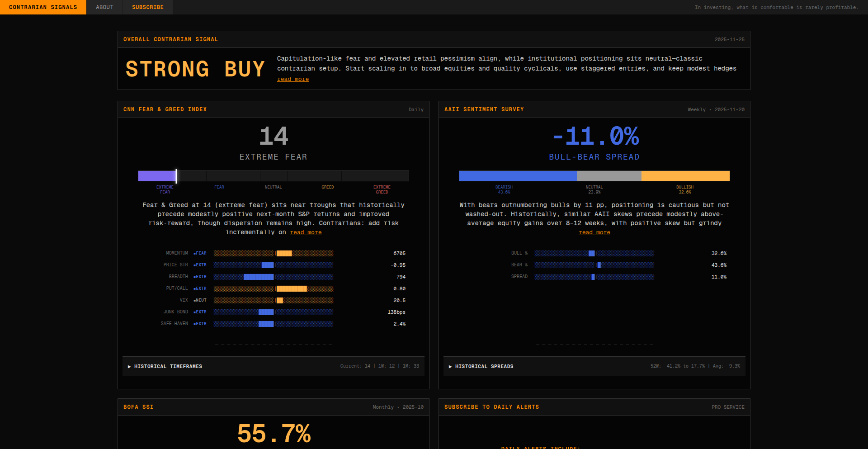Screen dimensions: 868x449
Task: Open the Subscribe nav item
Action: (x=148, y=7)
